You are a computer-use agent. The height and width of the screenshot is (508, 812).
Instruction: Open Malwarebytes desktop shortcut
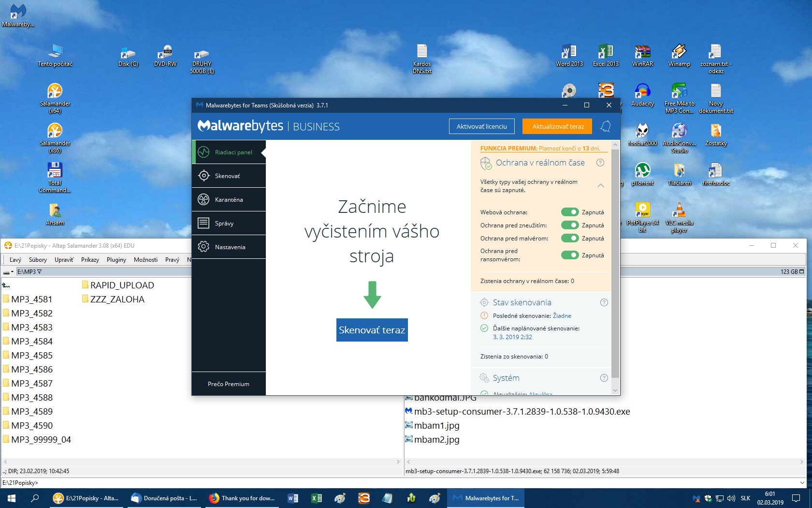pyautogui.click(x=18, y=15)
